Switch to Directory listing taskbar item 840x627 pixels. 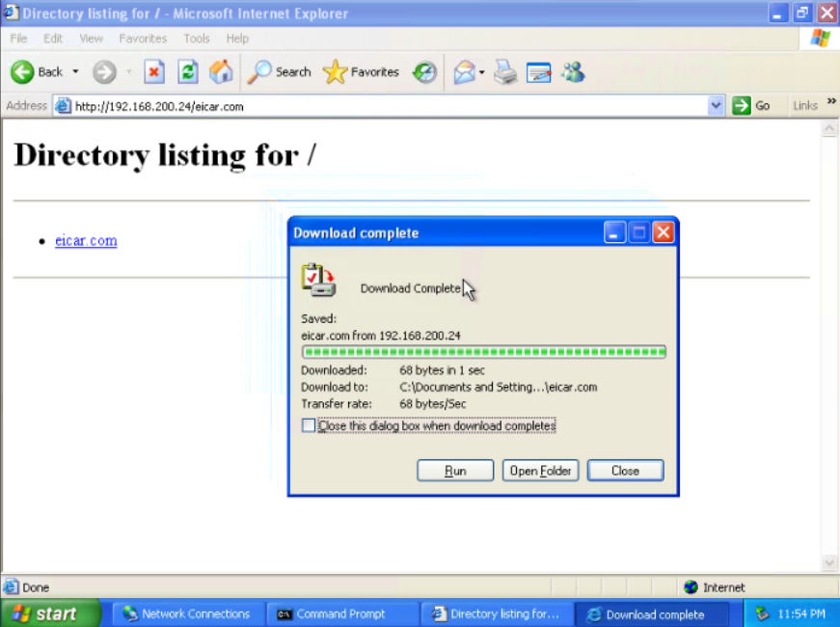(496, 613)
